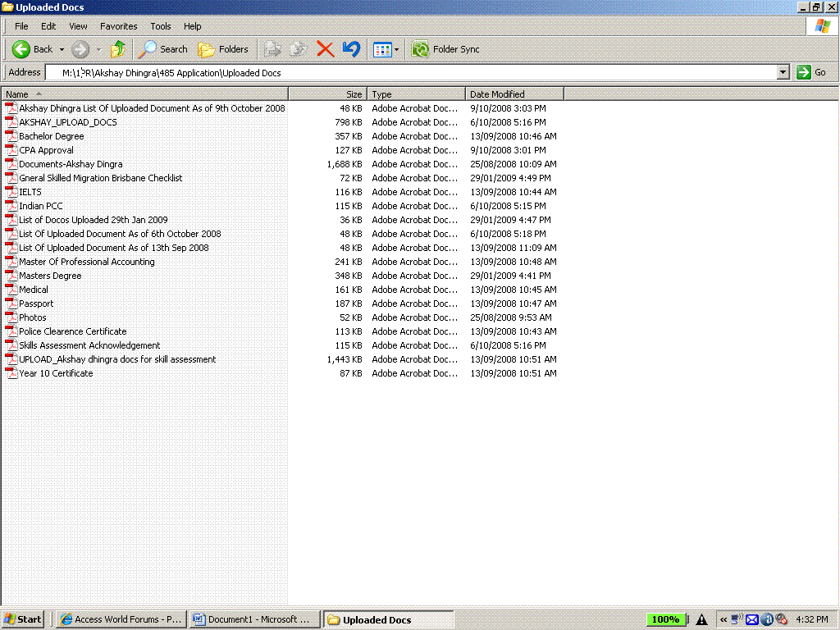The height and width of the screenshot is (630, 840).
Task: Select the AKSHAY_UPLOAD_DOCS file name
Action: point(68,122)
